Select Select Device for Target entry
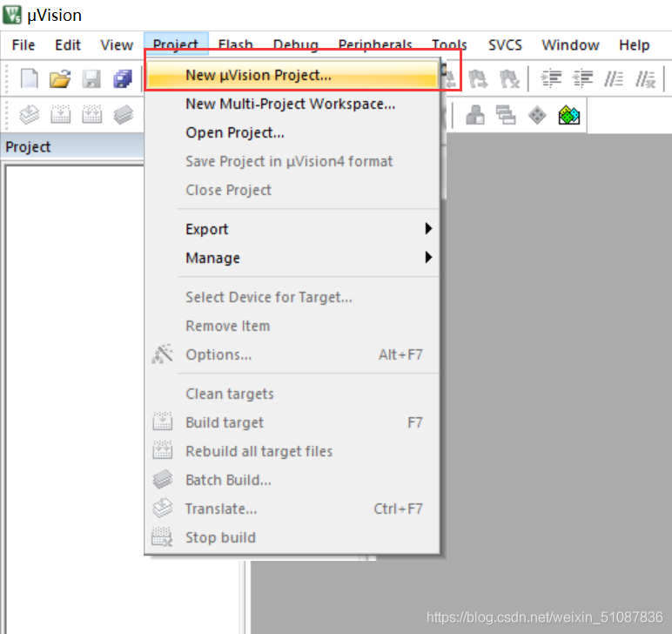This screenshot has width=672, height=634. click(292, 297)
